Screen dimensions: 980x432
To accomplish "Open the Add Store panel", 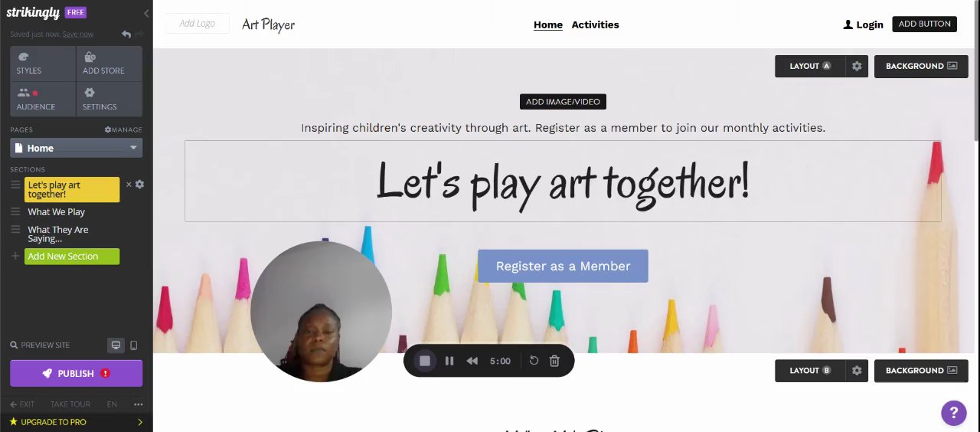I will (109, 63).
